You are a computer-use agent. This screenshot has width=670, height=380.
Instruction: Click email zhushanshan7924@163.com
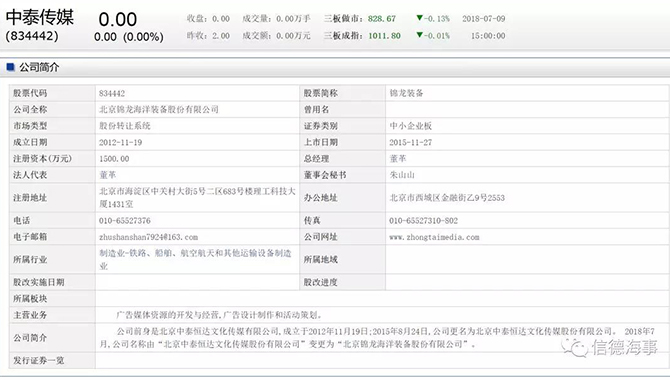pyautogui.click(x=148, y=237)
